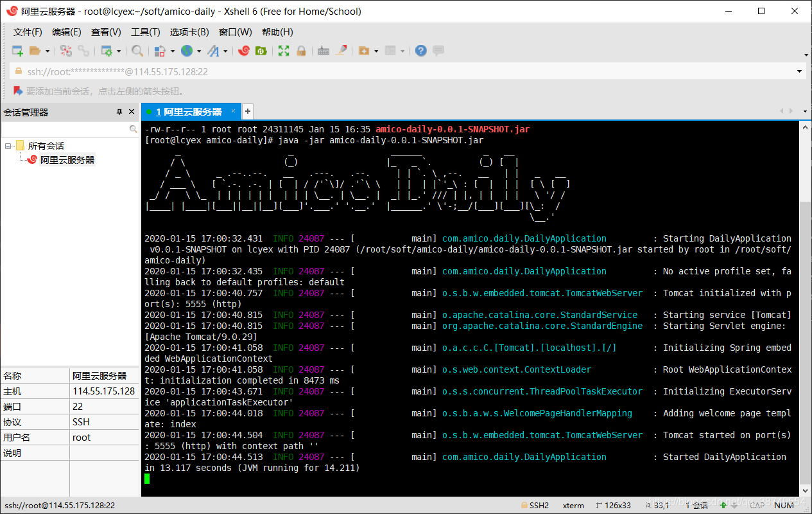The image size is (812, 514).
Task: Close the 阿里云服务器 tab with its X
Action: pyautogui.click(x=234, y=111)
